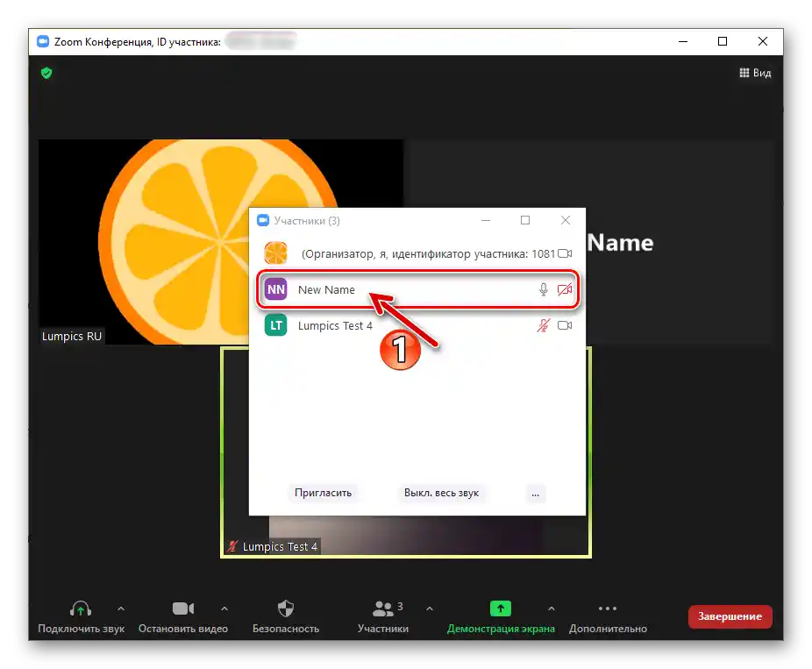
Task: Click the Остановить видео camera icon
Action: pos(182,608)
